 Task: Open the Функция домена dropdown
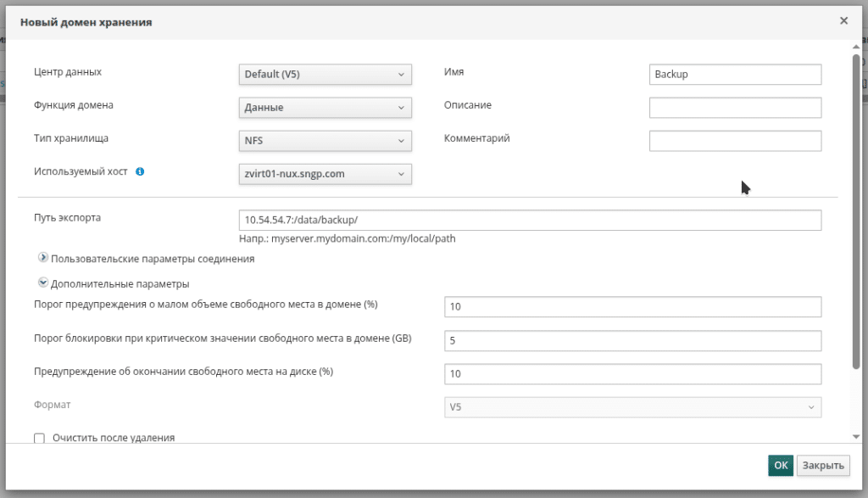pos(325,108)
